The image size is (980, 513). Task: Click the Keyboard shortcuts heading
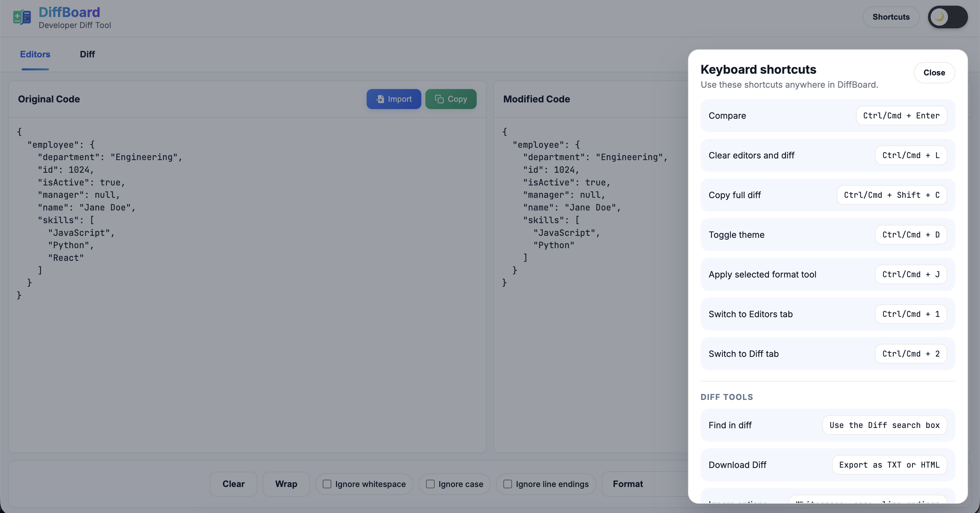coord(758,69)
